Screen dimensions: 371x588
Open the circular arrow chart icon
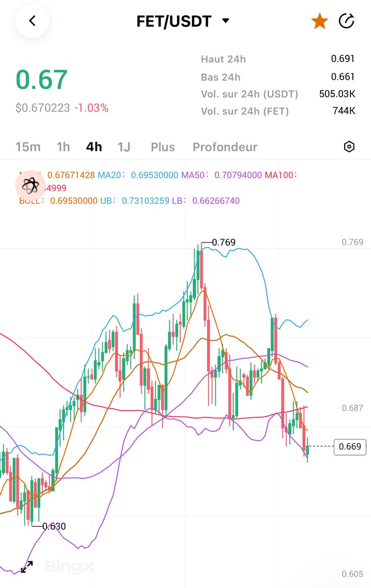347,21
